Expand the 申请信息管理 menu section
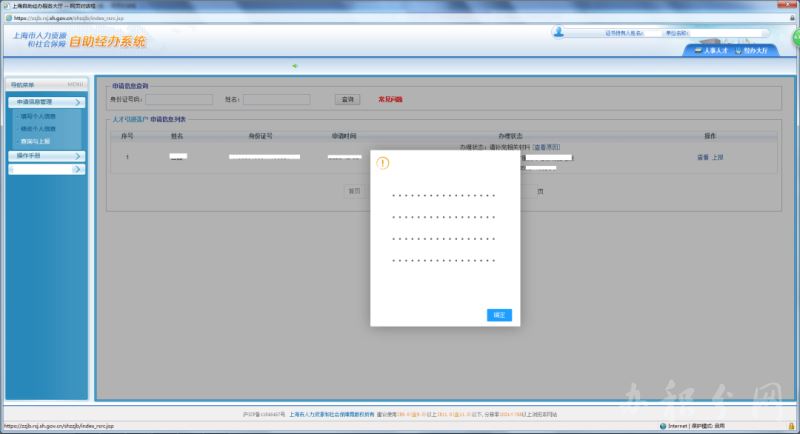This screenshot has height=434, width=800. [47, 102]
